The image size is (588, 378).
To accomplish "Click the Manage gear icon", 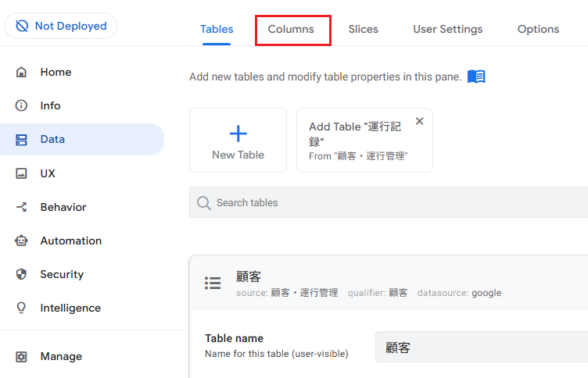I will (x=22, y=356).
